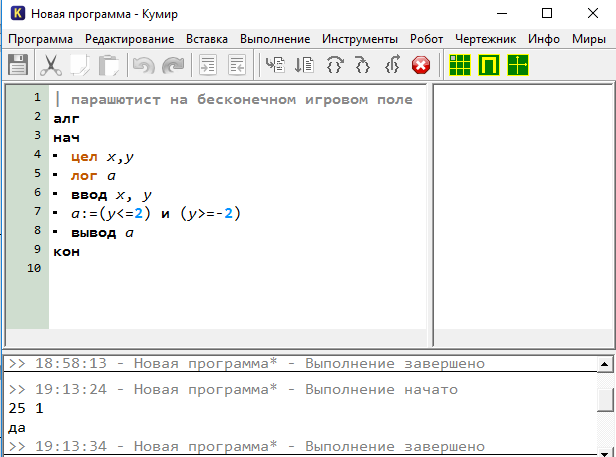
Task: Open the Инструменты menu
Action: (x=360, y=39)
